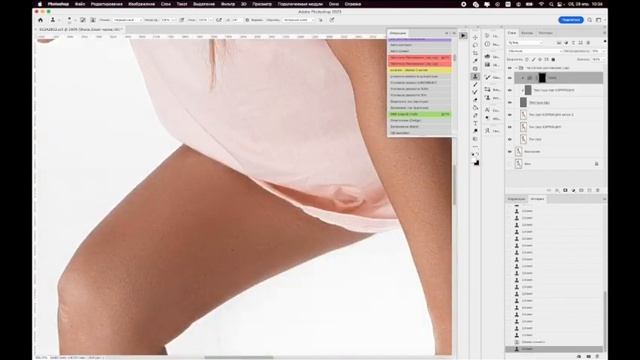Image resolution: width=640 pixels, height=360 pixels.
Task: Click the blue Поделиться share button
Action: coord(571,20)
